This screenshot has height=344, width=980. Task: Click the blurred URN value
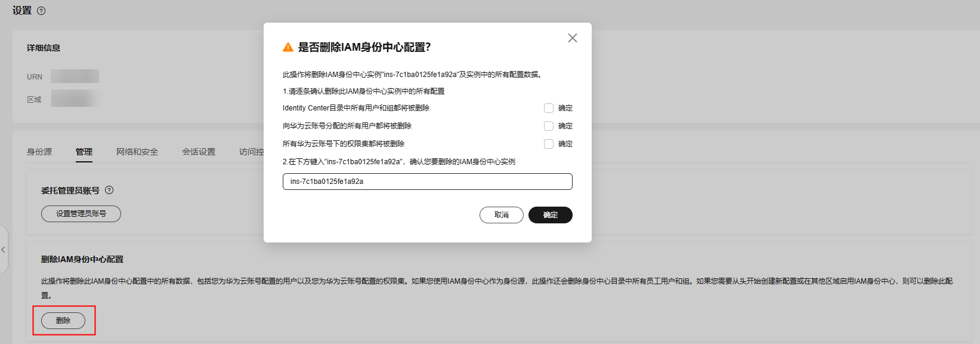(75, 76)
